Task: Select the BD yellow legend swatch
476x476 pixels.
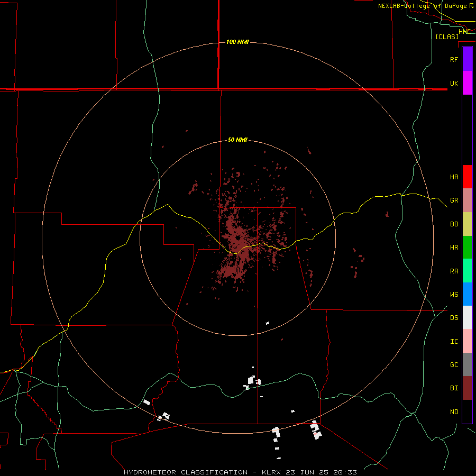Action: [x=467, y=224]
